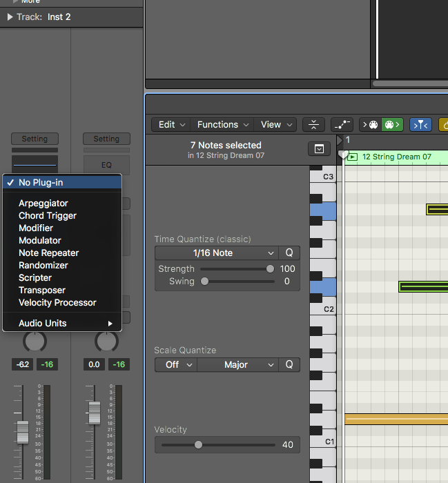
Task: Click the EQ button on right channel strip
Action: pyautogui.click(x=106, y=166)
